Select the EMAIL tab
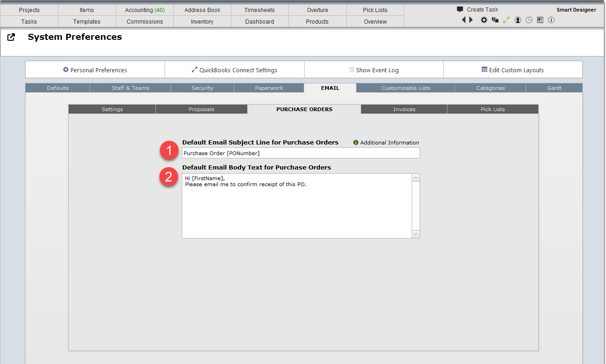 (x=330, y=88)
